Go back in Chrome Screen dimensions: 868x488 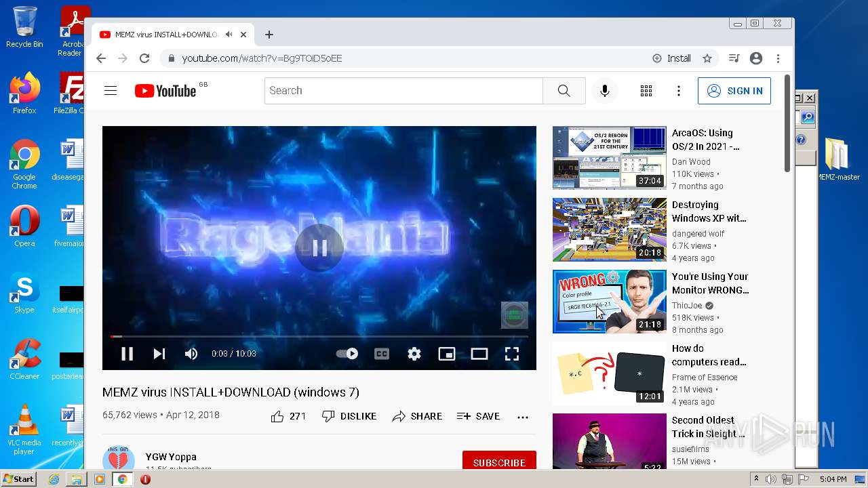coord(101,58)
